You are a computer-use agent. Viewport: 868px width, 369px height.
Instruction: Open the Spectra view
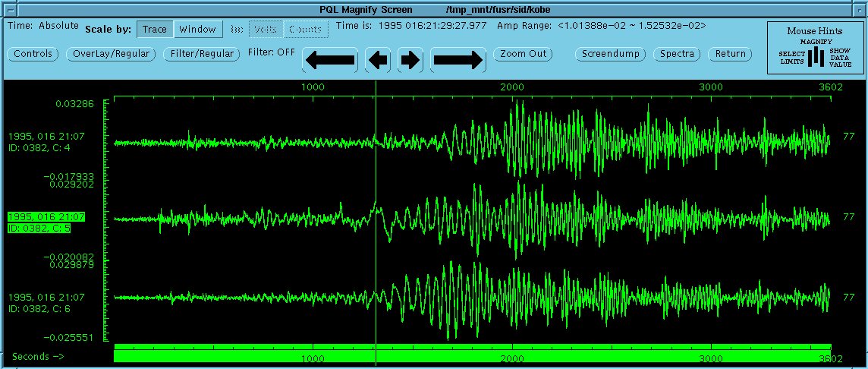coord(677,54)
